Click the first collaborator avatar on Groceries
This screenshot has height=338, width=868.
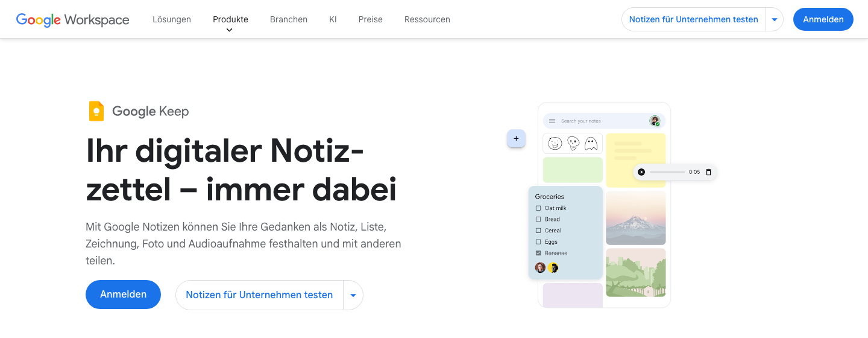coord(540,267)
